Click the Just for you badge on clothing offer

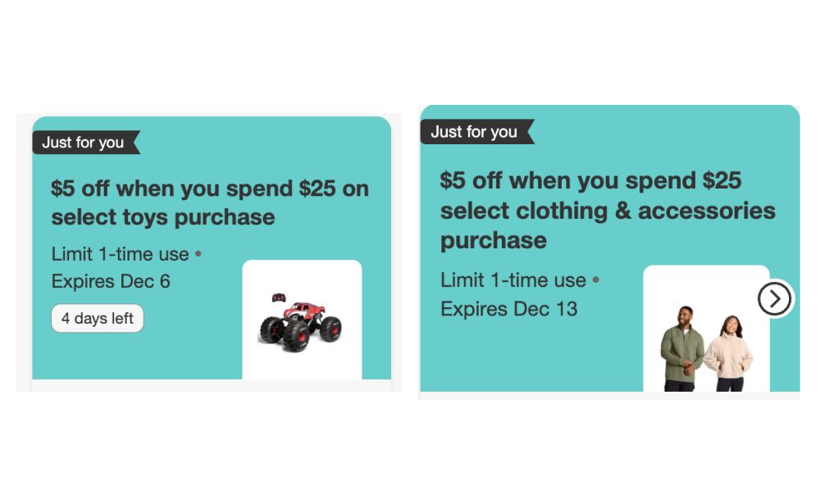(x=475, y=132)
